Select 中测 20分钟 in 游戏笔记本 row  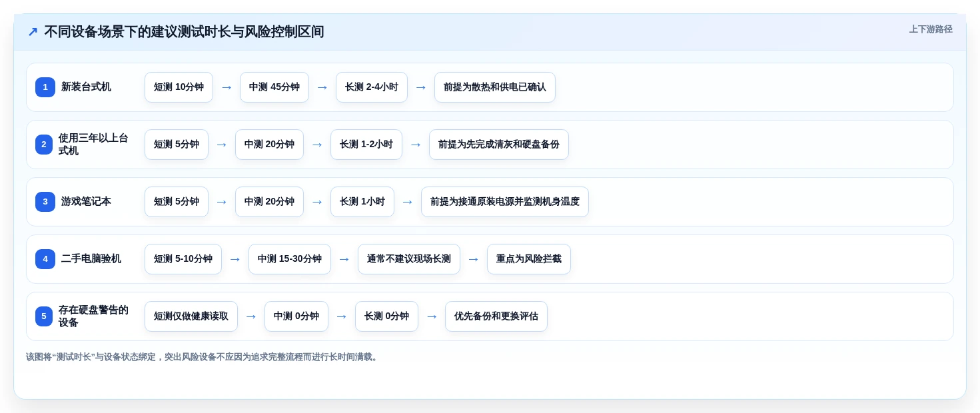click(269, 202)
